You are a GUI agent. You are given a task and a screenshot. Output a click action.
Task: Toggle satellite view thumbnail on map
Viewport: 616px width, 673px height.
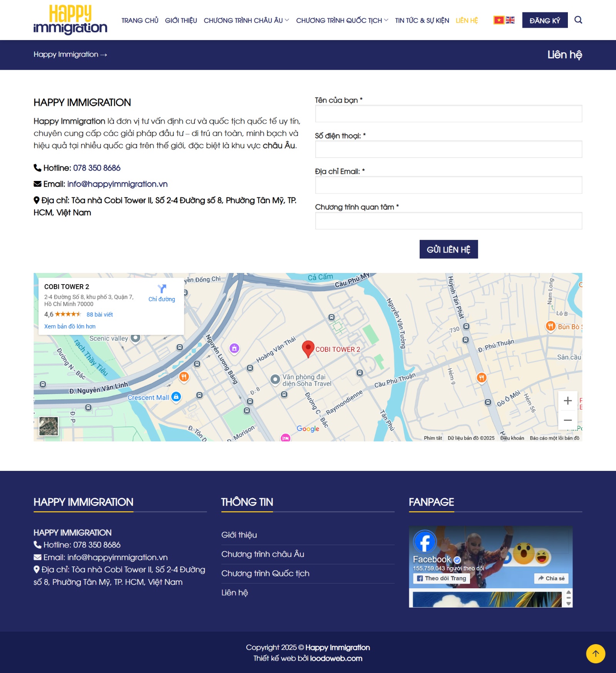(x=49, y=426)
